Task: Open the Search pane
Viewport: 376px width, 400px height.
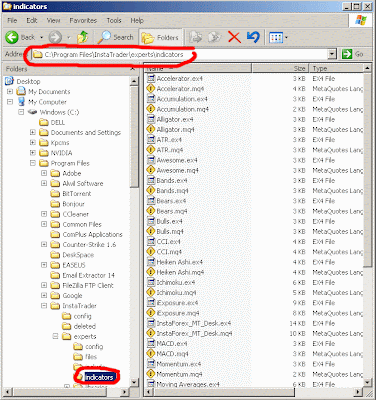Action: click(x=115, y=37)
